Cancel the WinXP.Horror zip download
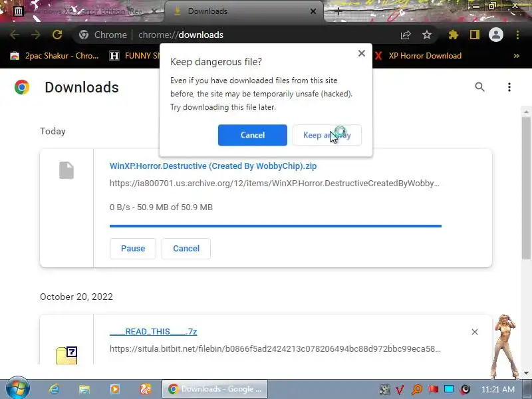This screenshot has width=532, height=399. (186, 248)
